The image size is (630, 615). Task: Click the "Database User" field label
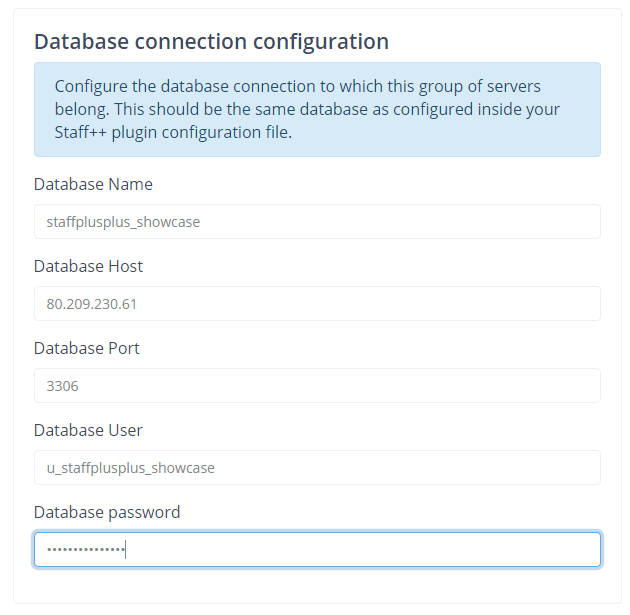coord(88,430)
